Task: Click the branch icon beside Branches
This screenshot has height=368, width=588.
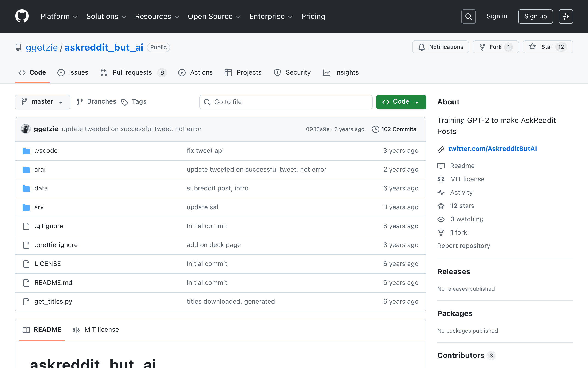Action: 80,102
